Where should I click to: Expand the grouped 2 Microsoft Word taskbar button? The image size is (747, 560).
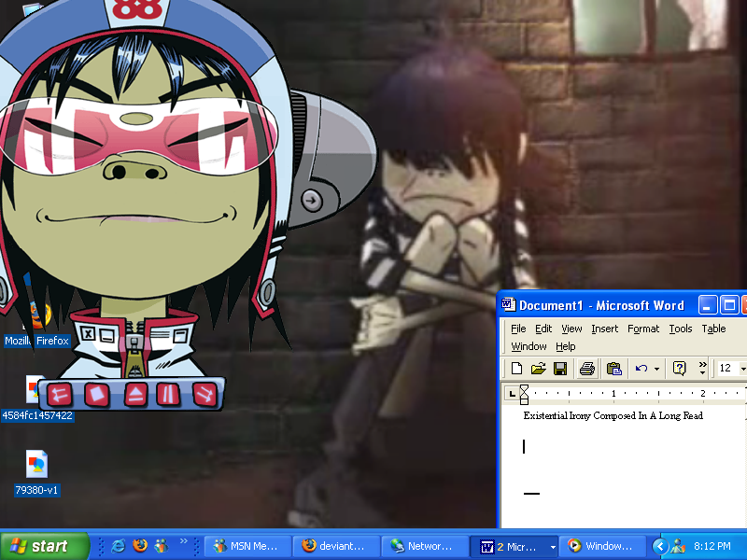[x=514, y=546]
